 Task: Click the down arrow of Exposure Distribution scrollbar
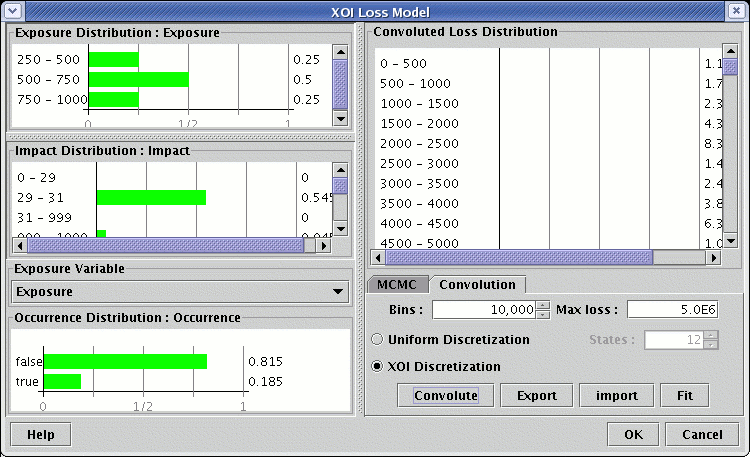[x=340, y=118]
